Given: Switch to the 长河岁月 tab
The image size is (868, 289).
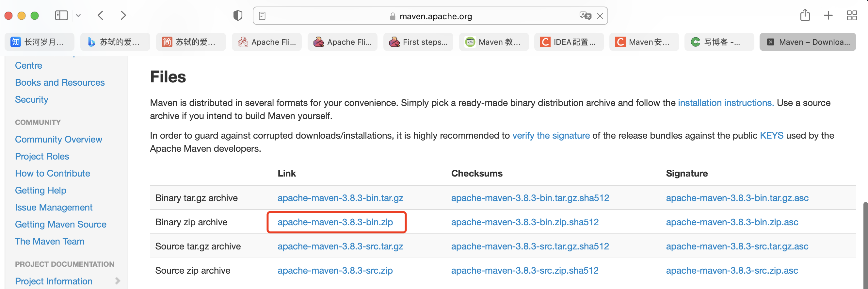Looking at the screenshot, I should pyautogui.click(x=40, y=42).
